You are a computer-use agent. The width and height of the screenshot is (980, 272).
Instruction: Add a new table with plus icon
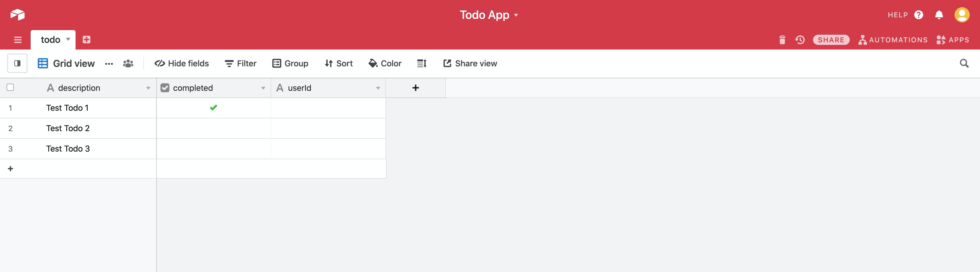coord(86,40)
